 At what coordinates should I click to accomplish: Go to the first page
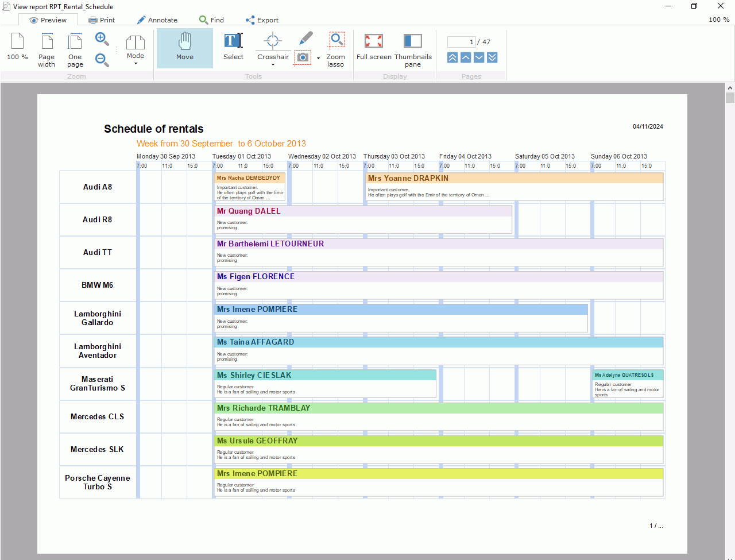tap(452, 57)
